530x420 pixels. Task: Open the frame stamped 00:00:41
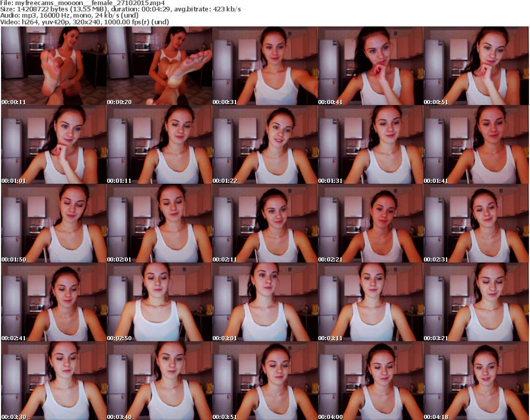371,66
